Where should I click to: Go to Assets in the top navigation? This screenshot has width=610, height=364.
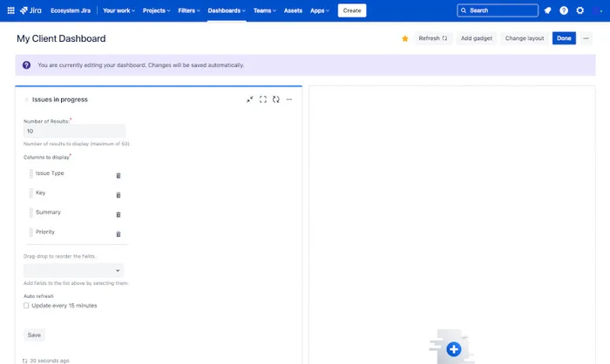click(294, 10)
